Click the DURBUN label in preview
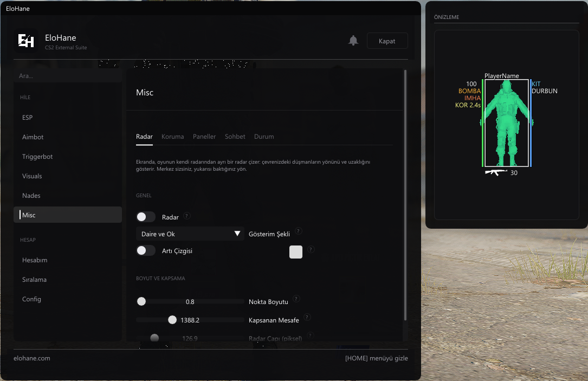The image size is (588, 381). point(545,91)
